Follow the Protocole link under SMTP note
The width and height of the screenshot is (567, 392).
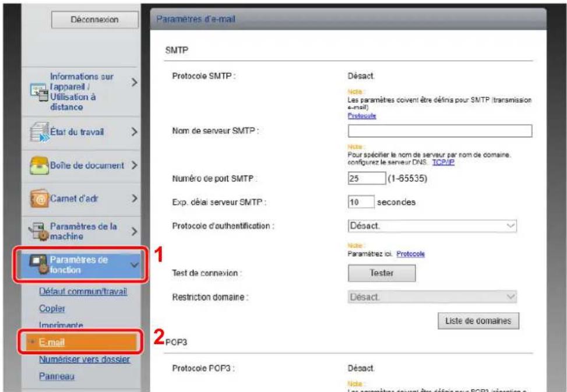pos(362,115)
